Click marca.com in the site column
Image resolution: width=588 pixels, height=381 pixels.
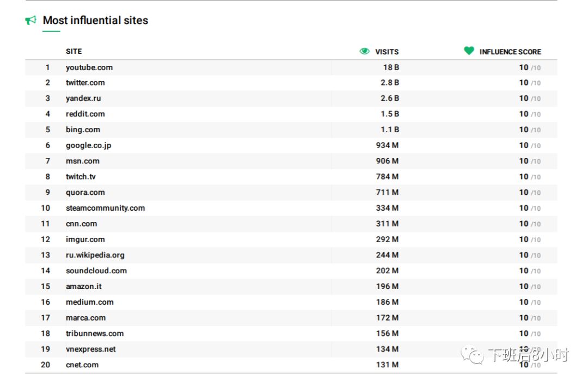[86, 318]
